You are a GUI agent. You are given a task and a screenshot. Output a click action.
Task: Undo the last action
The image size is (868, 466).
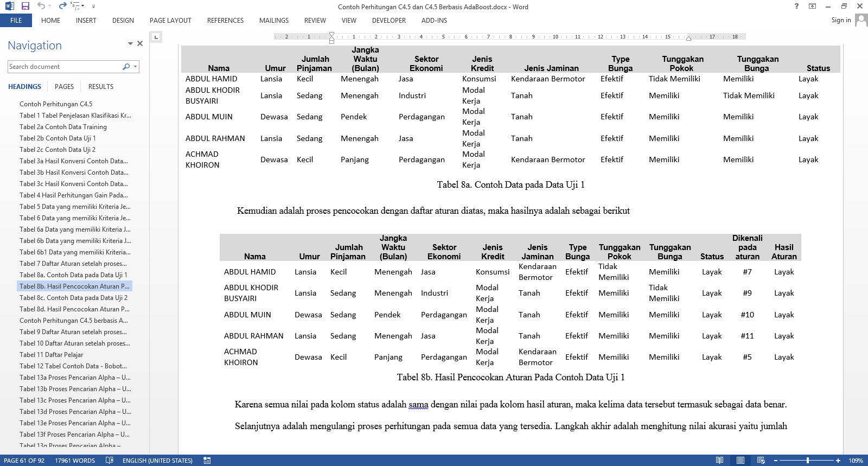(x=41, y=6)
